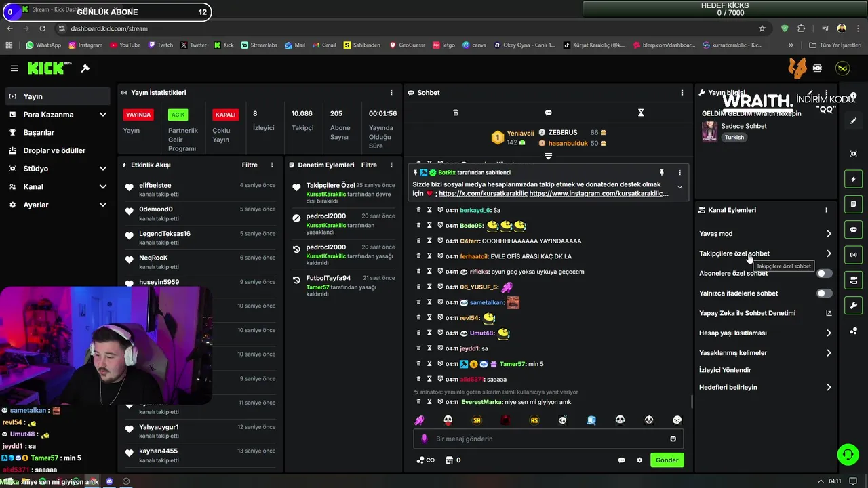Open Hesap yaşı kısıtlaması options

click(x=829, y=333)
